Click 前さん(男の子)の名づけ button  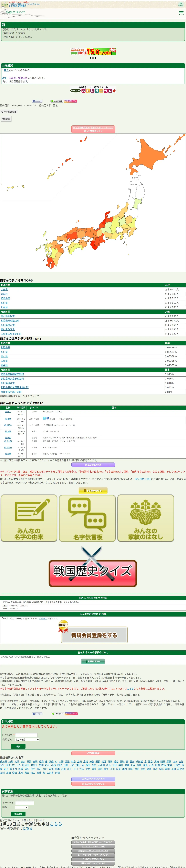[x=93, y=779]
